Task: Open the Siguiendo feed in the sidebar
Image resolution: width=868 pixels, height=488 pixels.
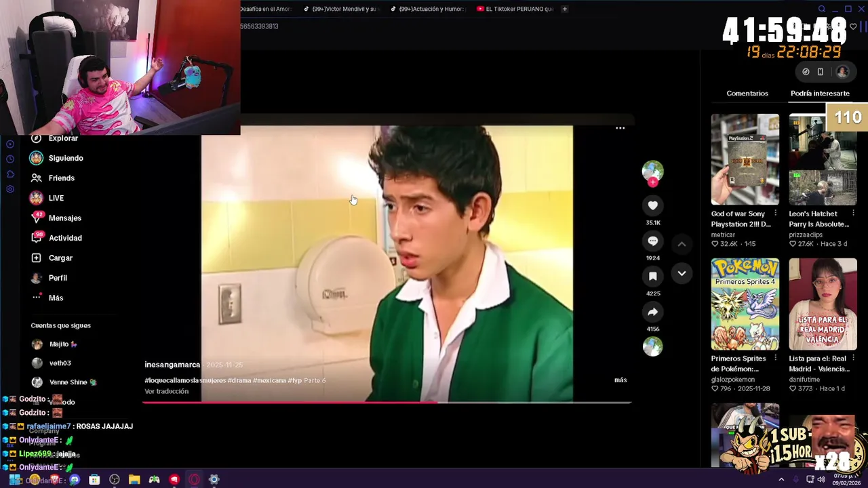Action: coord(56,158)
